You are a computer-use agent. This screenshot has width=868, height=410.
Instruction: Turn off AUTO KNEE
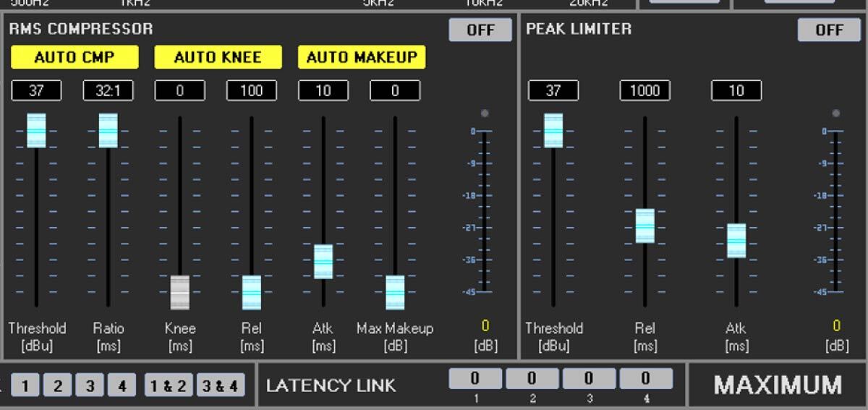[218, 57]
